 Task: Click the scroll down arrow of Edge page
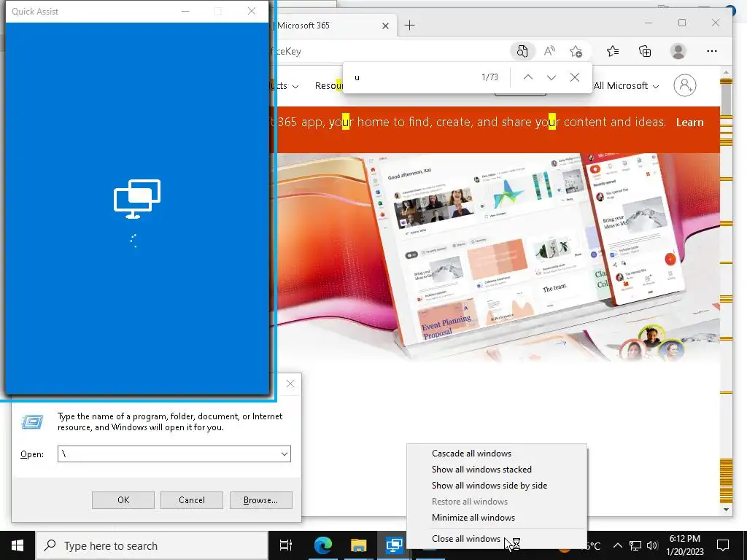pos(726,510)
